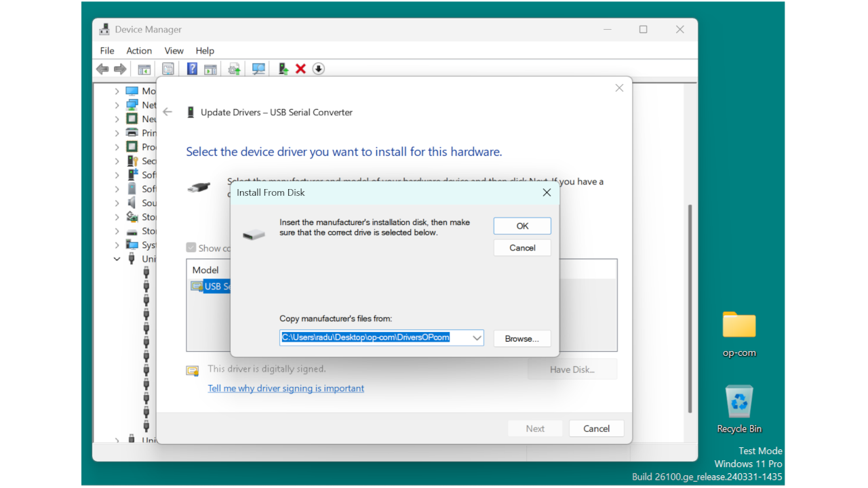Open the Action menu
This screenshot has height=488, width=868.
click(x=139, y=50)
